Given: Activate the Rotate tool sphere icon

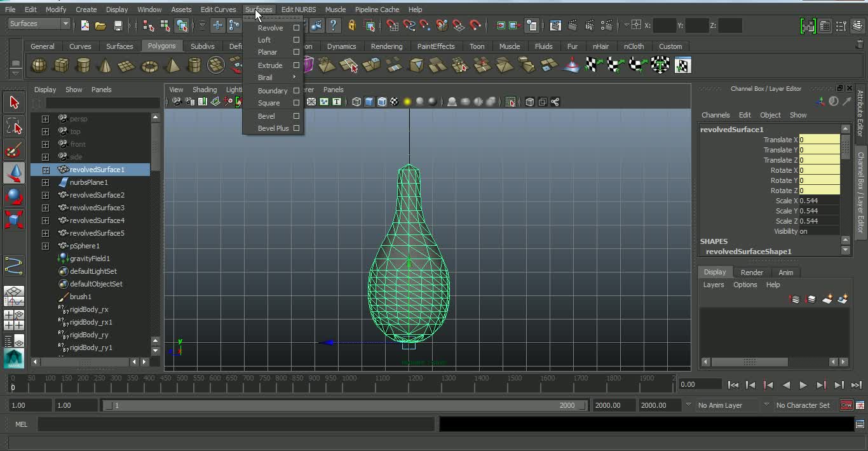Looking at the screenshot, I should coord(14,196).
